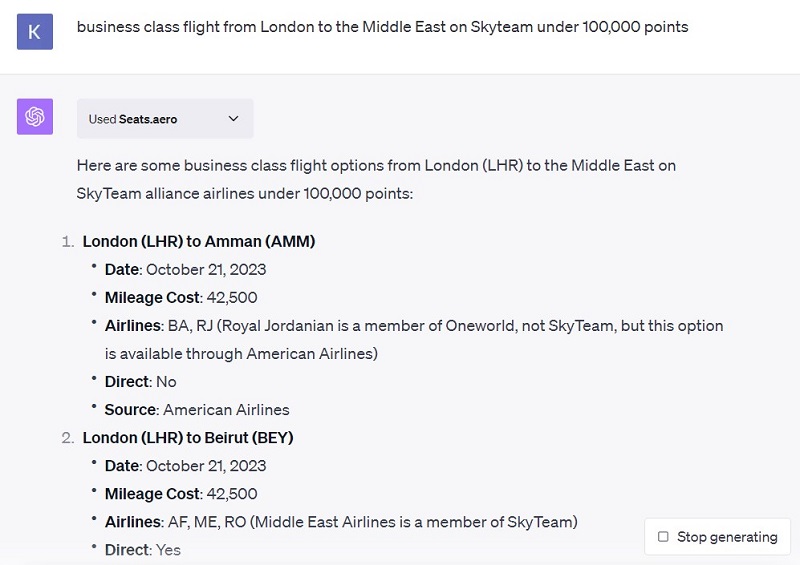Click the ChatGPT assistant logo icon
800x565 pixels.
(35, 116)
